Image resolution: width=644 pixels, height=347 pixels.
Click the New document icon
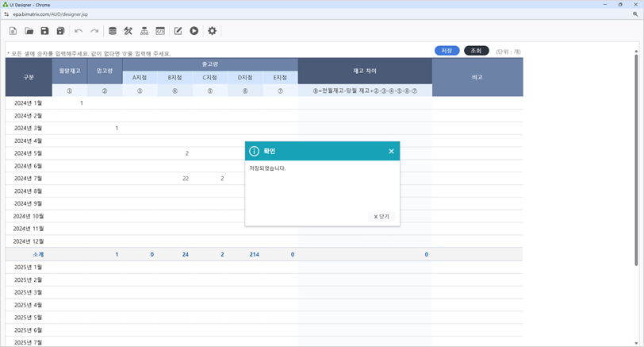[x=13, y=31]
